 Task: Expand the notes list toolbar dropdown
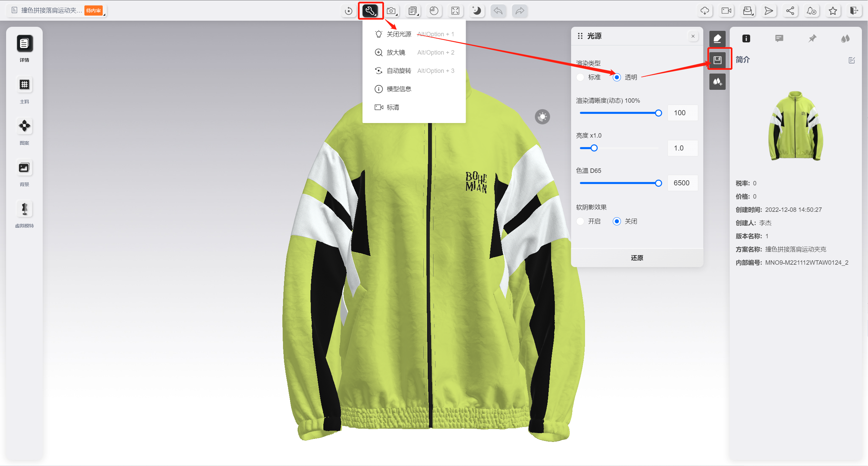[418, 15]
